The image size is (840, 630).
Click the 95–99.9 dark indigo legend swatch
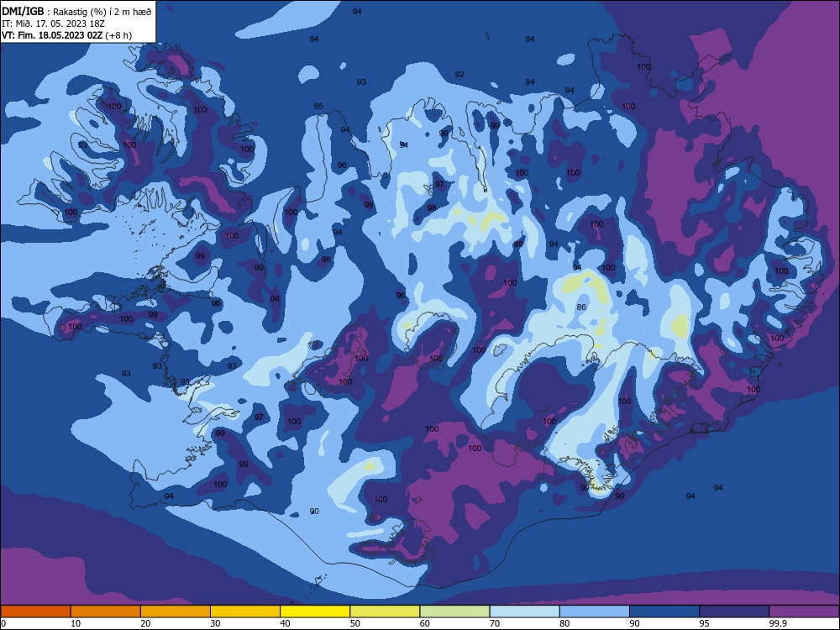point(734,612)
